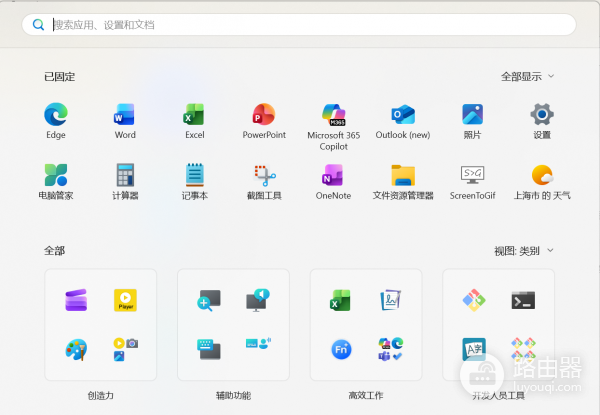Open more apps cluster in 创造力 group

coord(126,349)
